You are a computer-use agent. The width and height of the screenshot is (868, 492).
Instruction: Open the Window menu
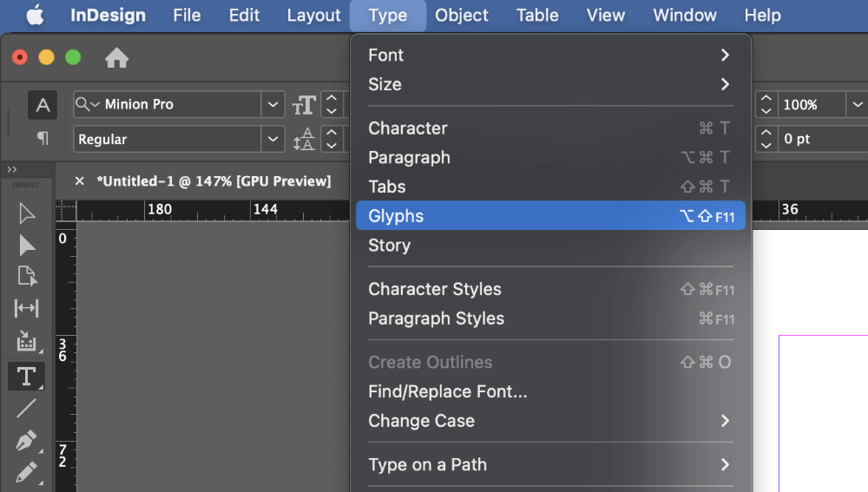click(685, 15)
